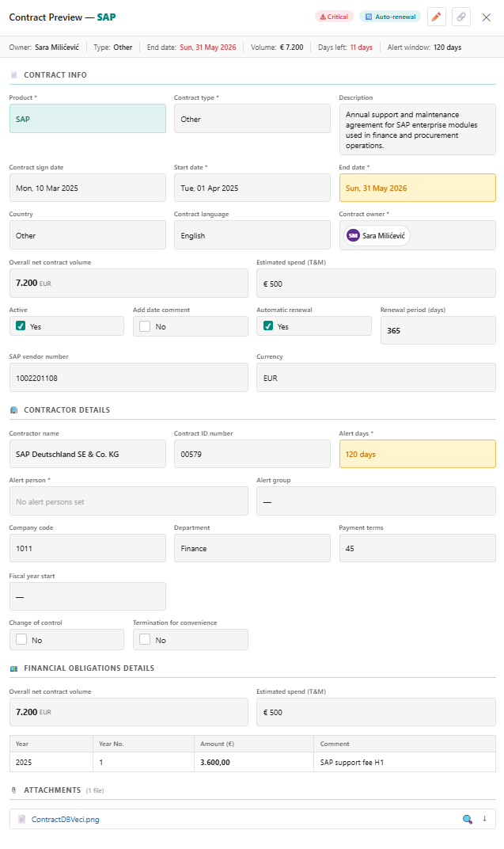Image resolution: width=504 pixels, height=849 pixels.
Task: Download the ContractDBVeci.png attachment arrow
Action: tap(484, 819)
